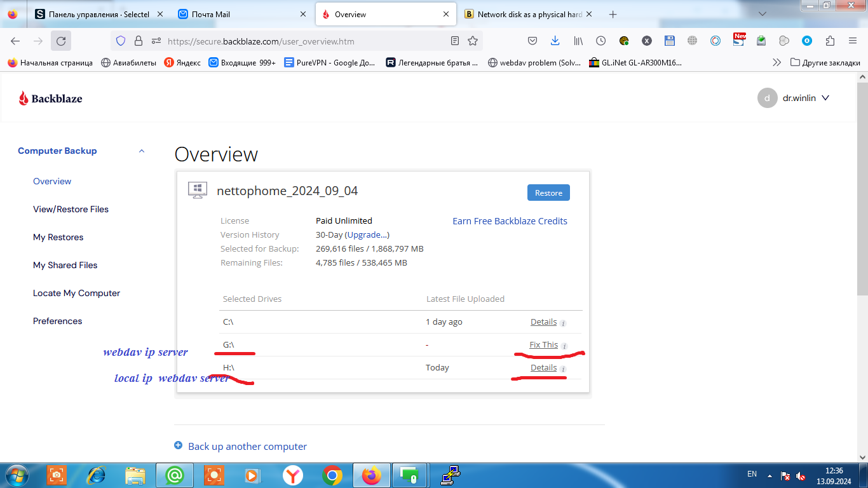
Task: Open the PureVPN Google Docs bookmark
Action: point(330,62)
